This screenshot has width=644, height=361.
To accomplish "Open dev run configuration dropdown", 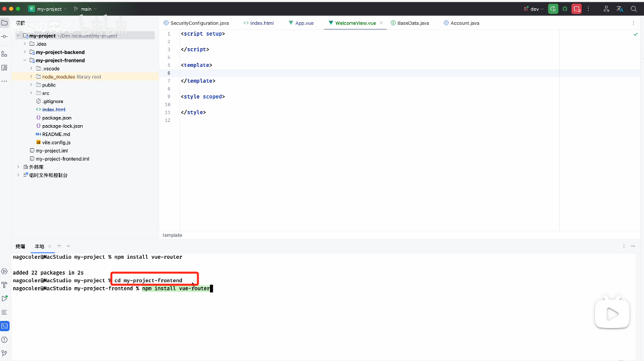I will (x=533, y=9).
